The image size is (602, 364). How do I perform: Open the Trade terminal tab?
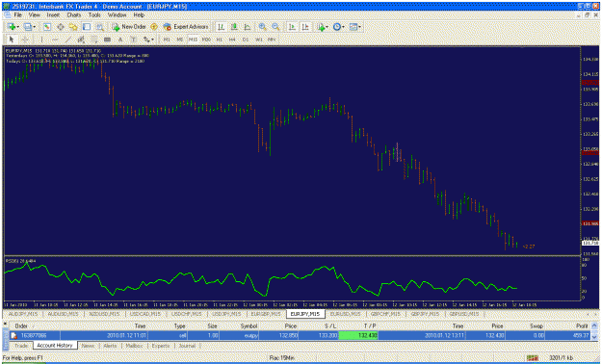pos(21,346)
